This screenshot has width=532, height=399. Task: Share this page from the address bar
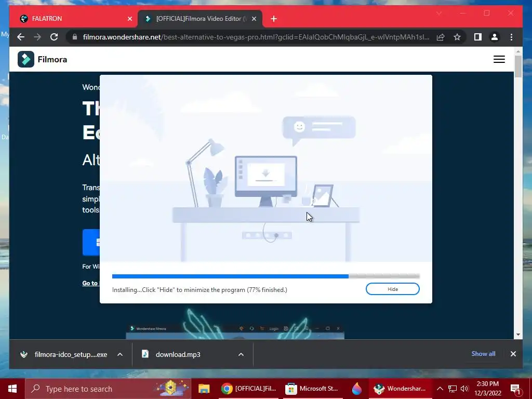(x=441, y=37)
